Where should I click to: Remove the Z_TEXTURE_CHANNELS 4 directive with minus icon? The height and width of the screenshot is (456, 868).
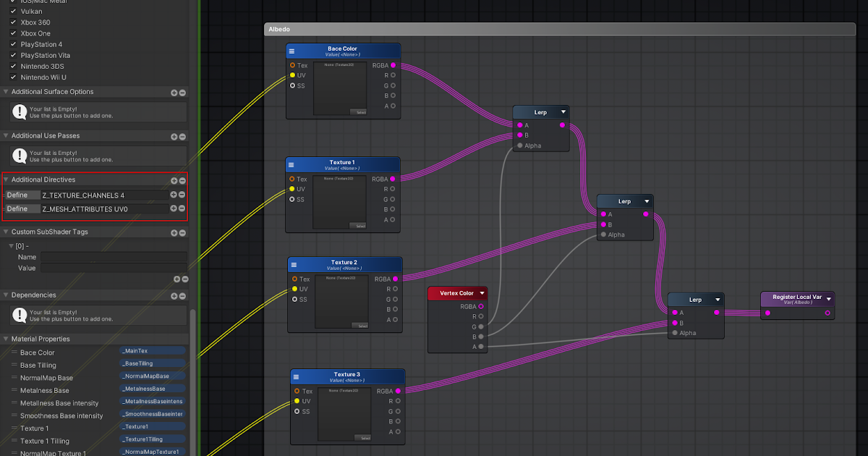point(182,195)
